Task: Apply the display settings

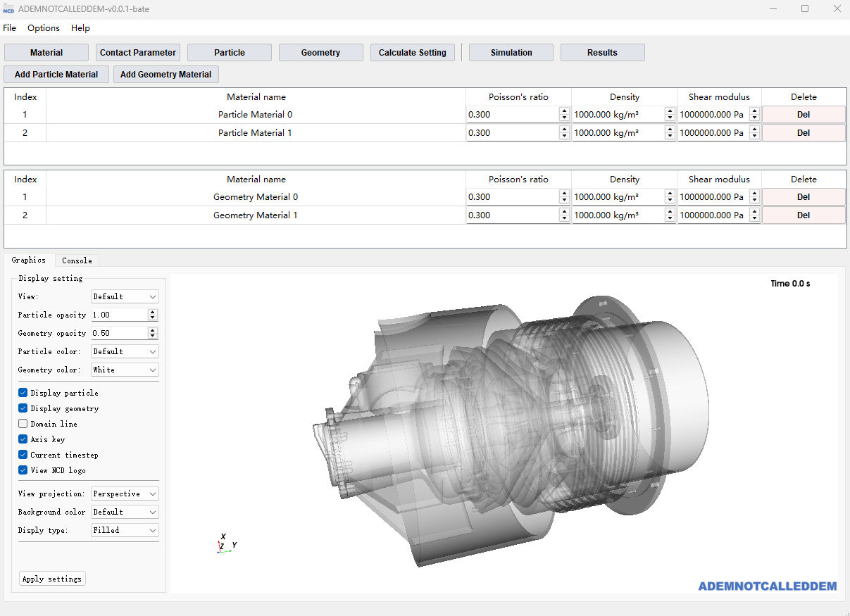Action: (51, 578)
